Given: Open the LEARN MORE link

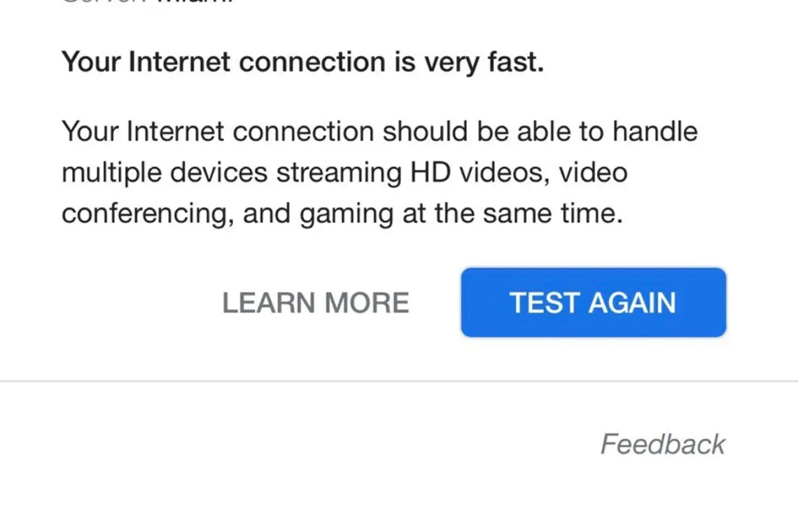Looking at the screenshot, I should [316, 302].
